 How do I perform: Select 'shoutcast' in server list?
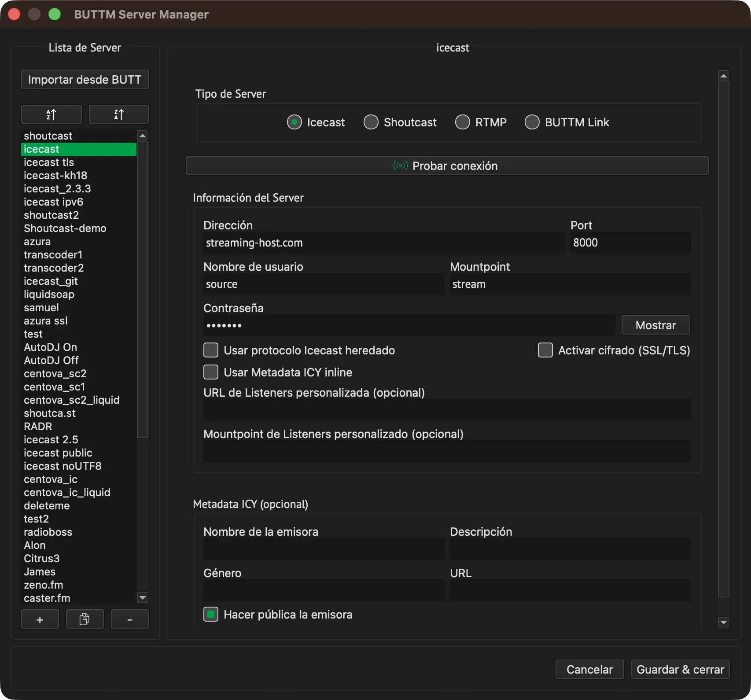coord(79,136)
